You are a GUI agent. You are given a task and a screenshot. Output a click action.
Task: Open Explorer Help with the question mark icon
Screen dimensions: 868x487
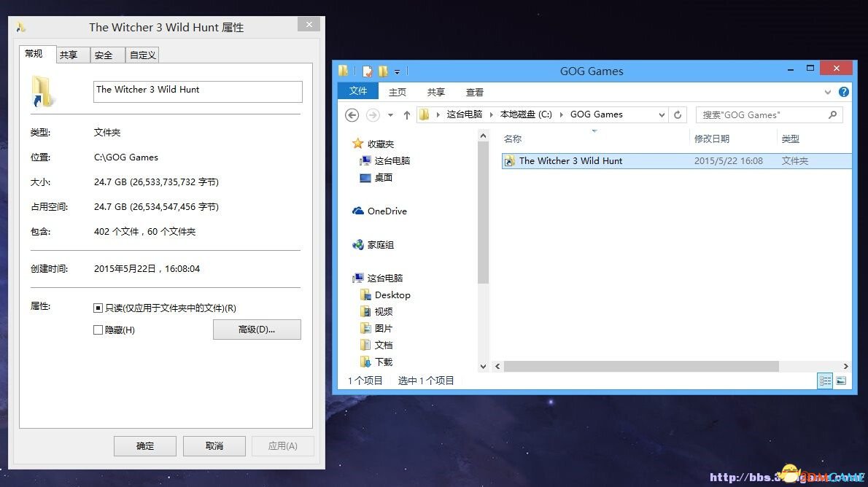pyautogui.click(x=844, y=92)
